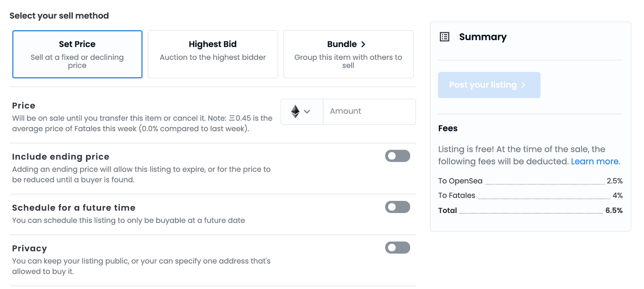Screen dimensions: 644x289
Task: Choose the Bundle sell method
Action: coord(348,54)
